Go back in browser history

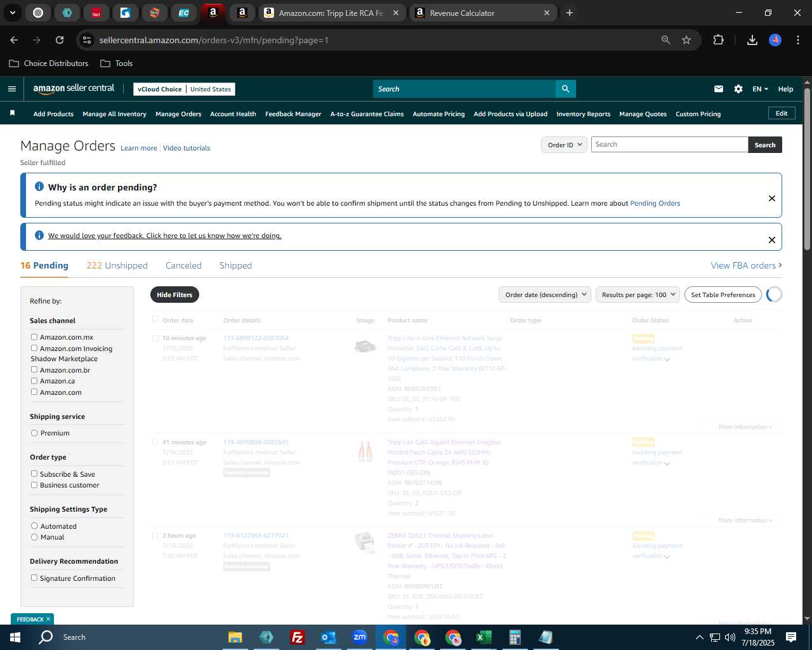[x=15, y=40]
